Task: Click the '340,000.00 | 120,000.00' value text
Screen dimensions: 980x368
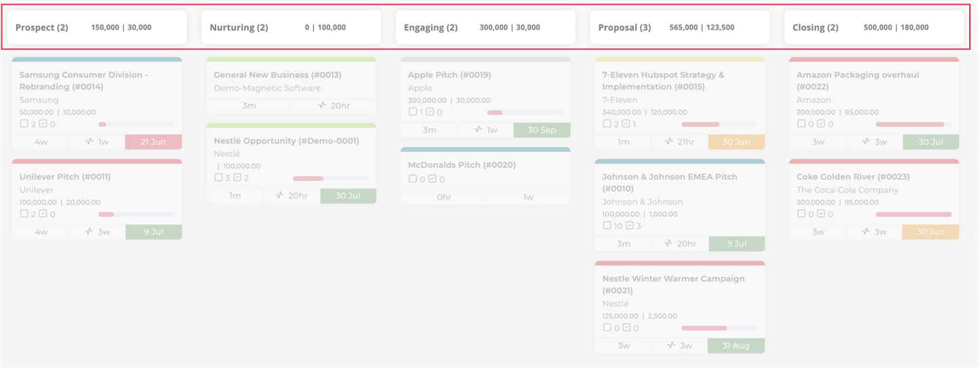Action: pyautogui.click(x=645, y=113)
